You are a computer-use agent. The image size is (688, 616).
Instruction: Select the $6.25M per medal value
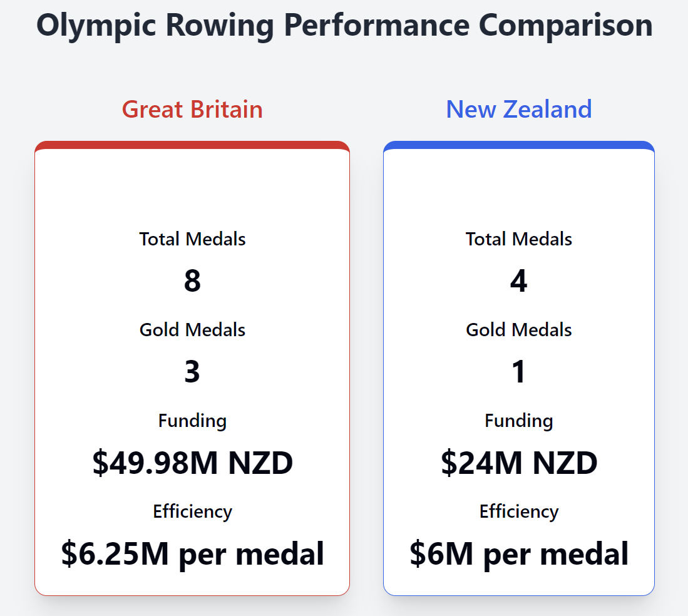[x=192, y=554]
